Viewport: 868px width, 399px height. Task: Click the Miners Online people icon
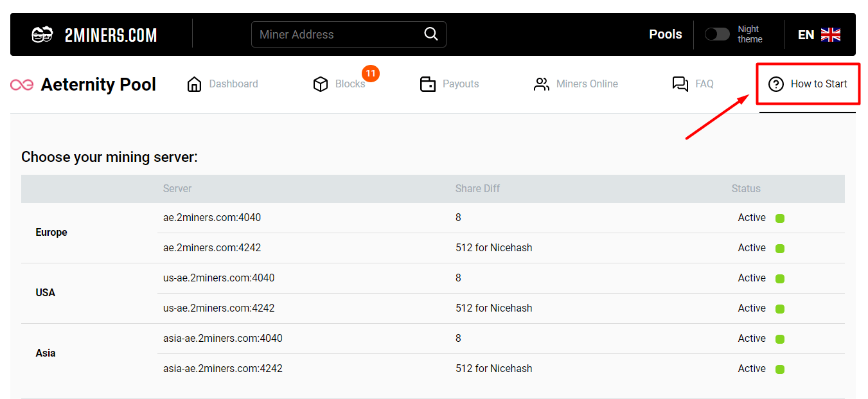pos(542,84)
